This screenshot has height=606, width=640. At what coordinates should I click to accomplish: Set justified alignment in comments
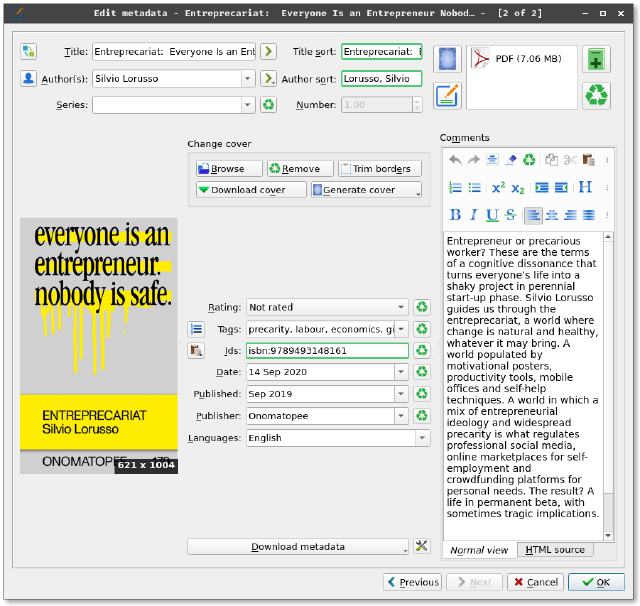click(x=589, y=215)
